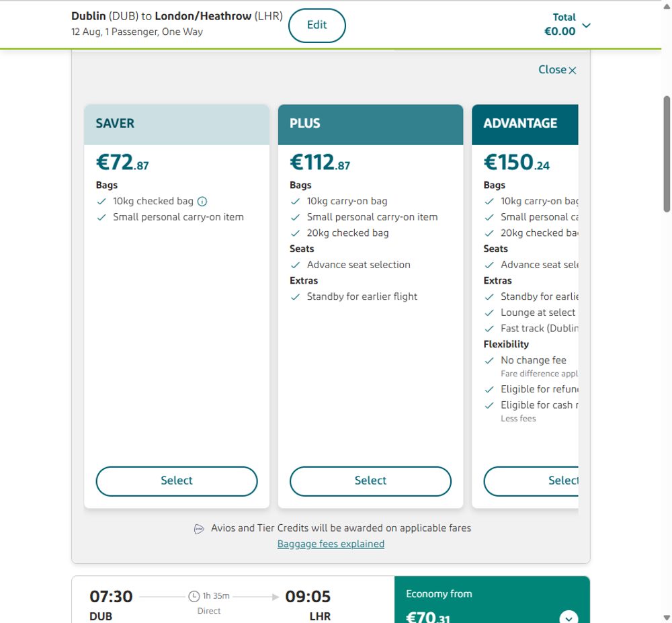This screenshot has height=623, width=672.
Task: Click the Economy from €70.31 panel
Action: click(x=492, y=599)
